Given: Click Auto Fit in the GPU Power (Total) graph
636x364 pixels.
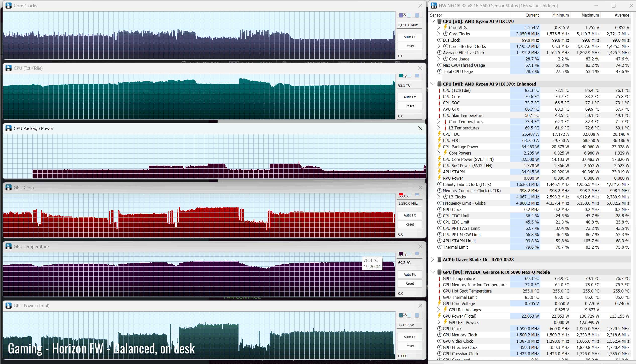Looking at the screenshot, I should [x=410, y=337].
